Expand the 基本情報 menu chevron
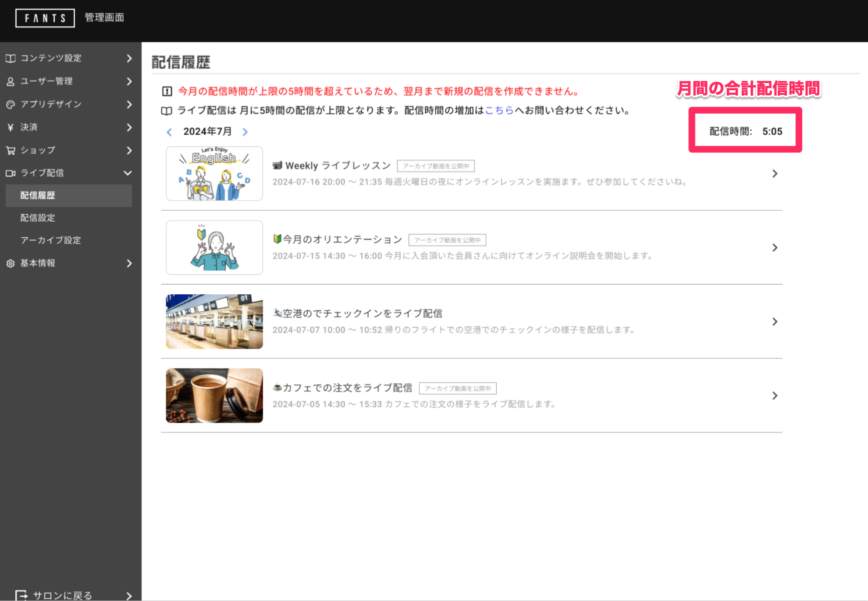Screen dimensions: 868x601 [x=129, y=264]
